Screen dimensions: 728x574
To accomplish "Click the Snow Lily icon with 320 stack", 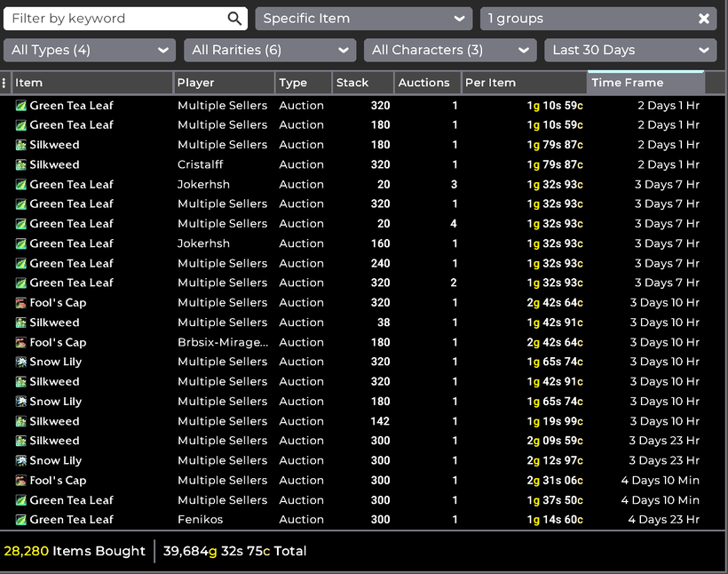I will click(20, 362).
